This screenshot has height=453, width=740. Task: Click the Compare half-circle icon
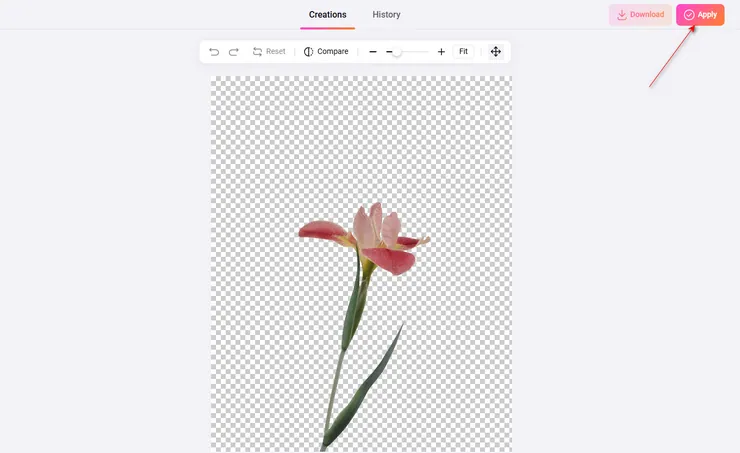click(x=308, y=52)
